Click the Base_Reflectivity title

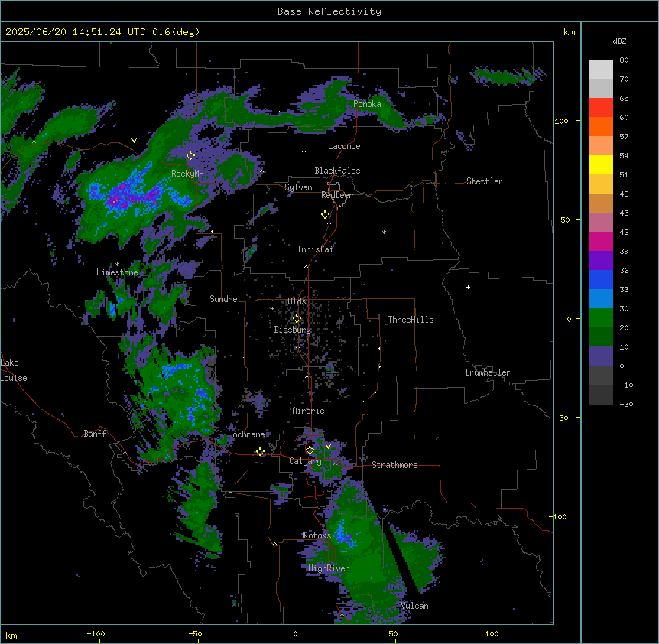click(329, 11)
